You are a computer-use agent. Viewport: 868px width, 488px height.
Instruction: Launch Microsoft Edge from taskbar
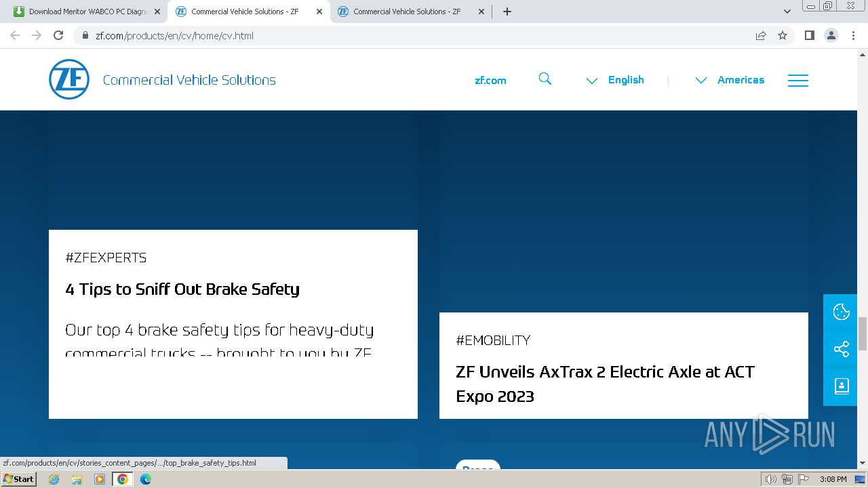pyautogui.click(x=146, y=479)
